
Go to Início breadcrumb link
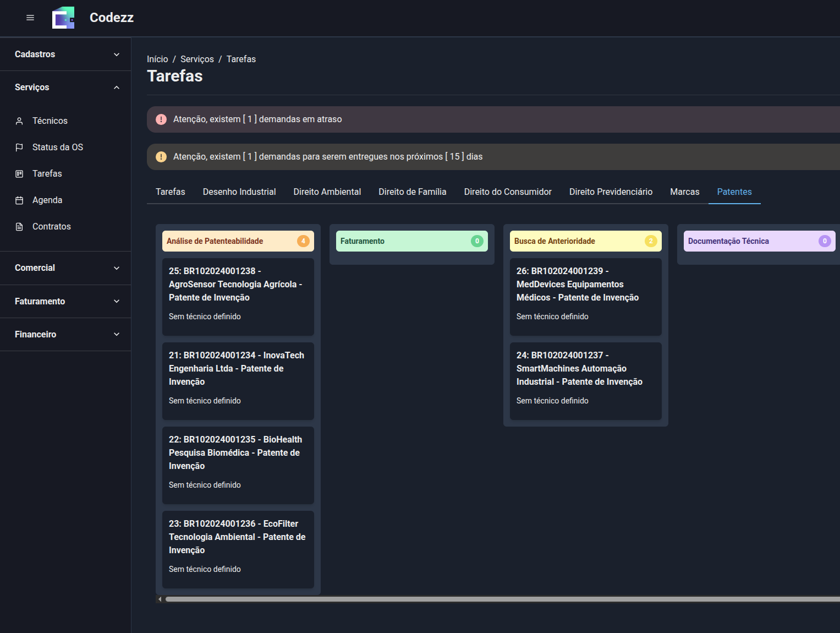157,59
